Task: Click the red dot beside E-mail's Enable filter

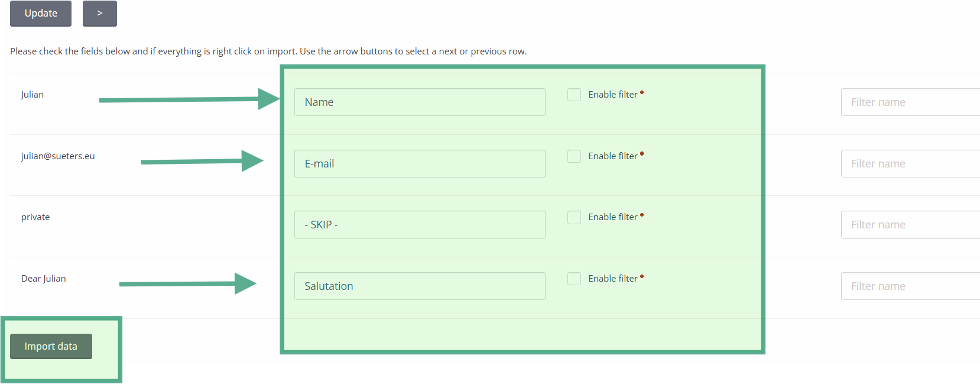Action: pyautogui.click(x=642, y=154)
